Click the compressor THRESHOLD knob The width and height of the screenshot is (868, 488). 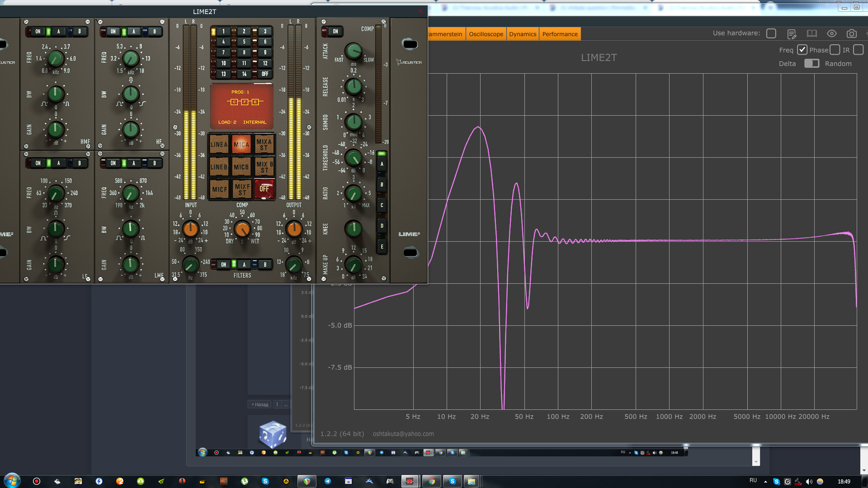pos(353,158)
